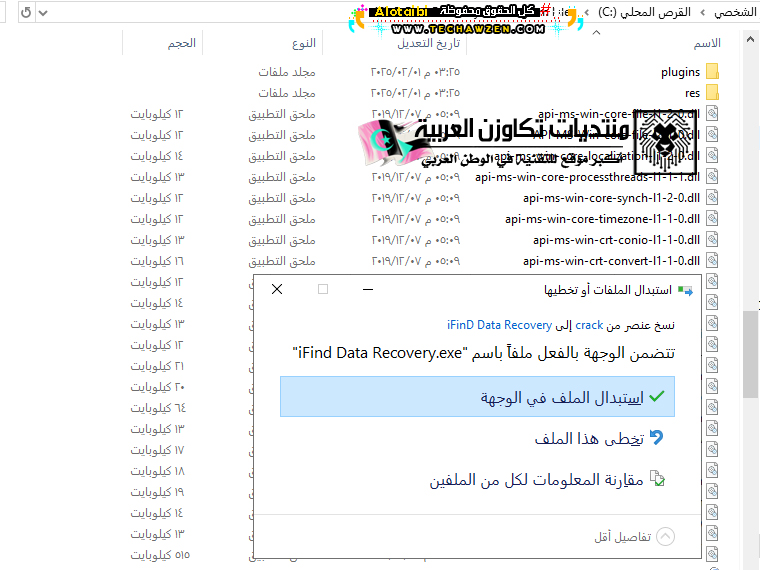Click the modified date in the res row
Viewport: 760px width, 570px height.
point(415,93)
